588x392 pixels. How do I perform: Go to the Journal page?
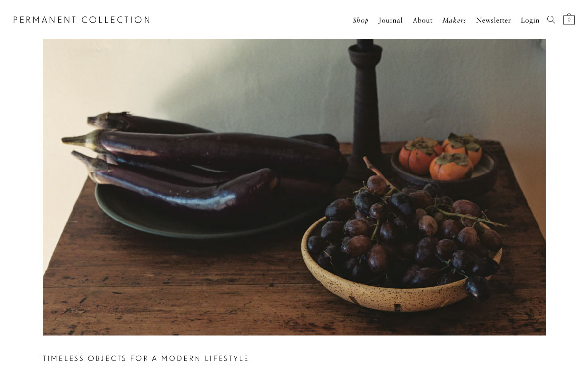click(391, 20)
